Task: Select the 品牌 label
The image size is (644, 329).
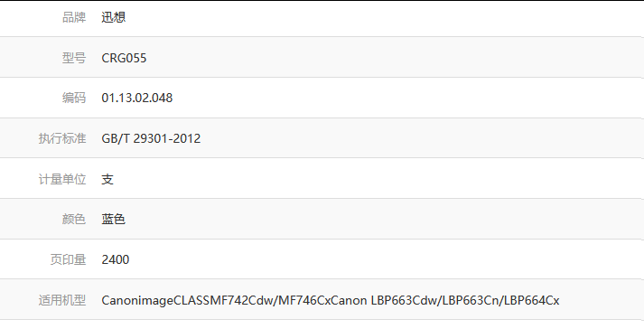Action: coord(74,17)
